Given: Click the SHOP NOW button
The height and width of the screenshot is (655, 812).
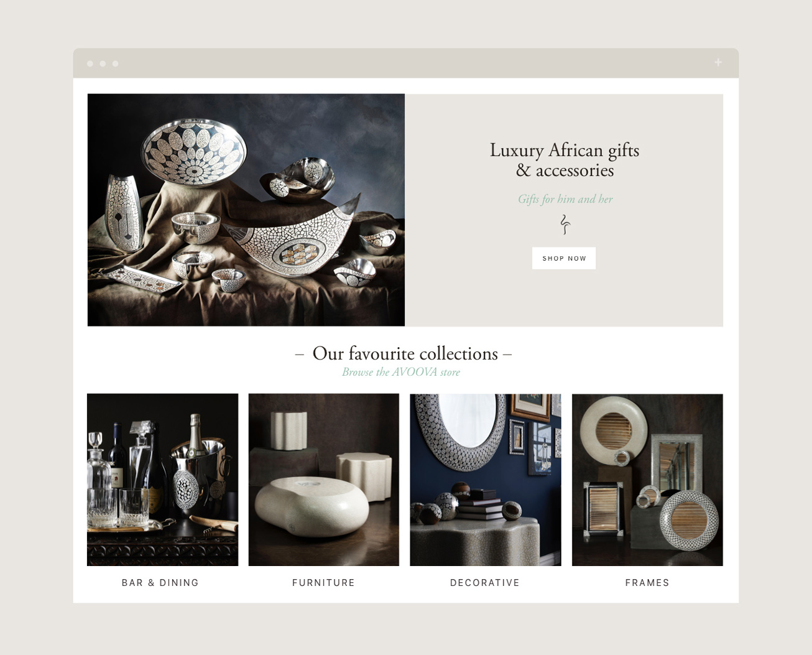Looking at the screenshot, I should coord(563,258).
